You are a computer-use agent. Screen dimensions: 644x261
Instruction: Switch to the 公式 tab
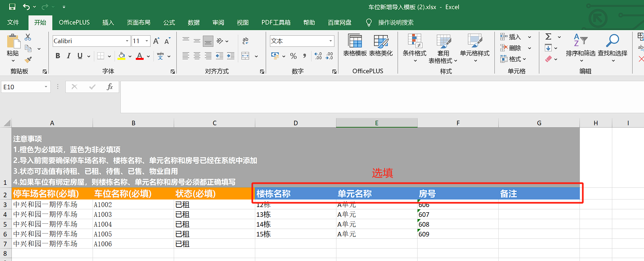169,23
